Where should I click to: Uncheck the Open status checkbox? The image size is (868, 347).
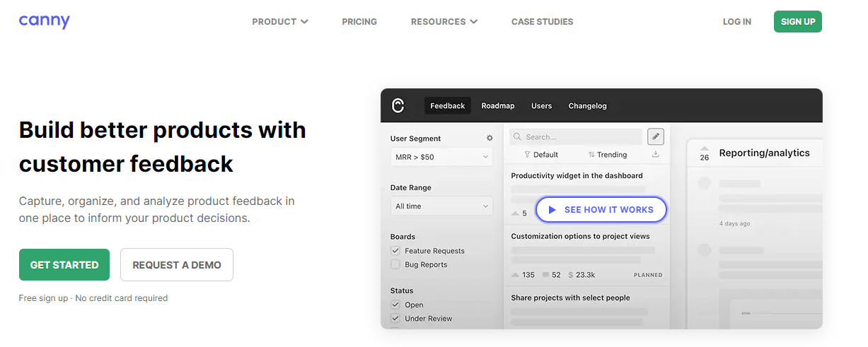point(395,305)
